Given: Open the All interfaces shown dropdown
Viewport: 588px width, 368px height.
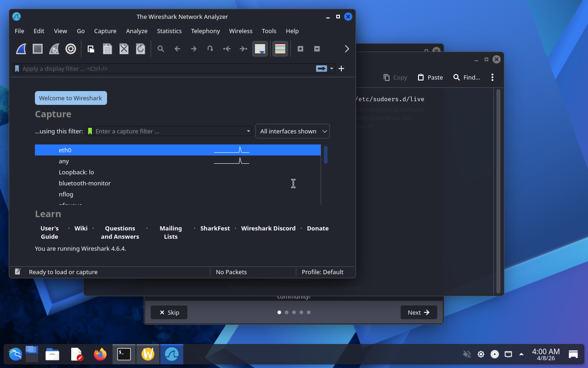Looking at the screenshot, I should pyautogui.click(x=292, y=131).
